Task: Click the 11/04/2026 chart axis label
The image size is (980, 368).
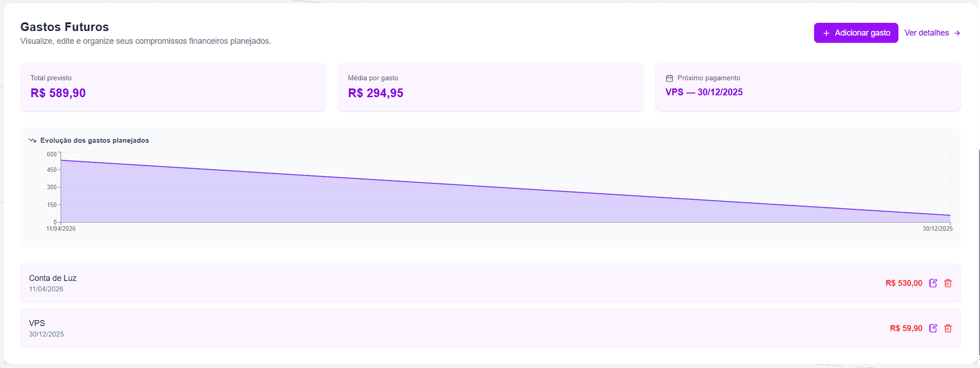Action: 61,228
